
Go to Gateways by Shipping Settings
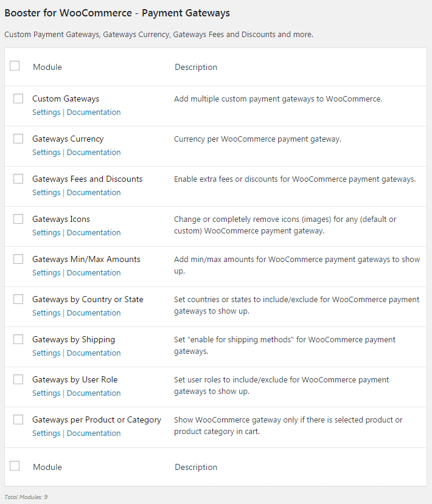(x=46, y=353)
